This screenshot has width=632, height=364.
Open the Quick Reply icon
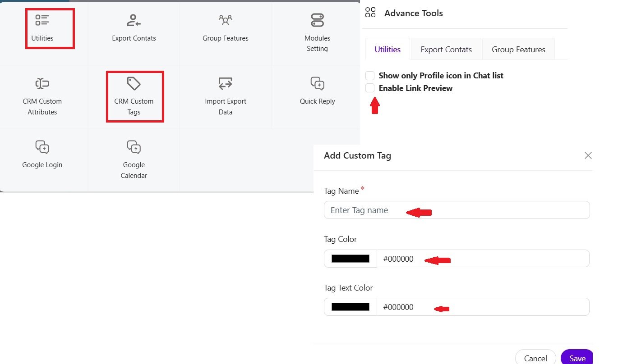point(317,83)
